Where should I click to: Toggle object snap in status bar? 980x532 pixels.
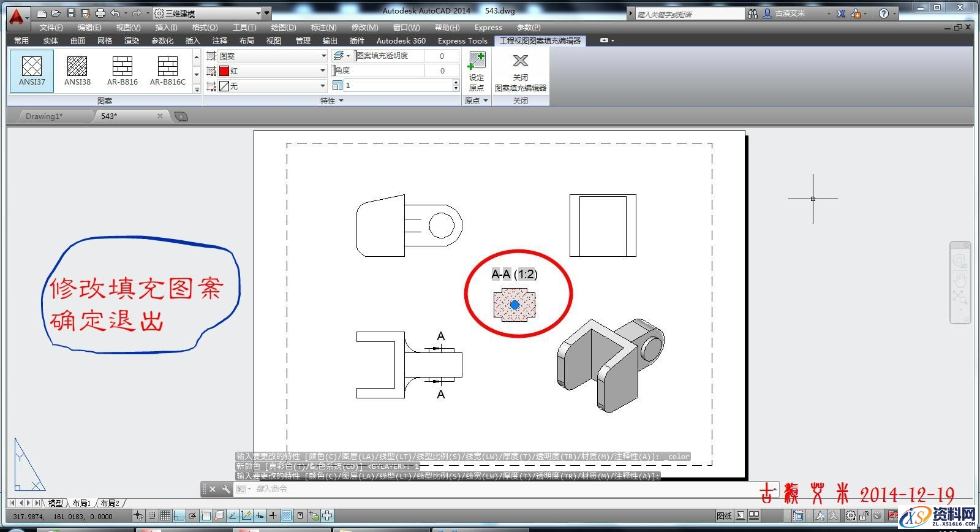pos(206,516)
